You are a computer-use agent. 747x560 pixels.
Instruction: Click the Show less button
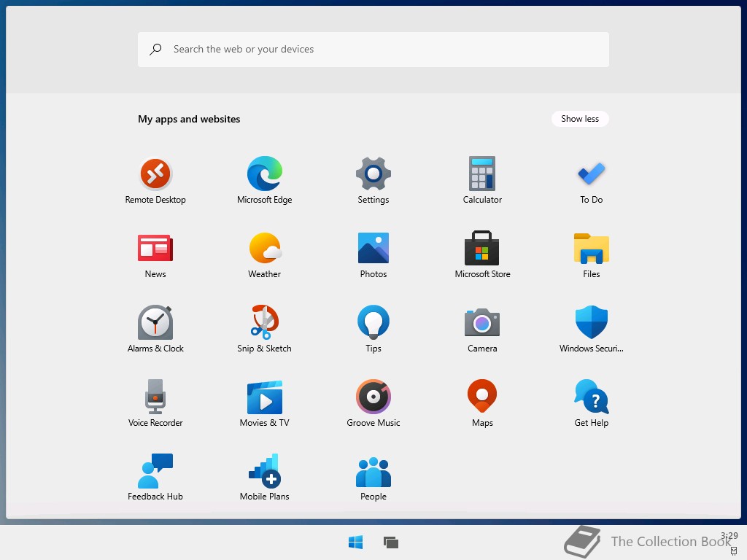(580, 119)
